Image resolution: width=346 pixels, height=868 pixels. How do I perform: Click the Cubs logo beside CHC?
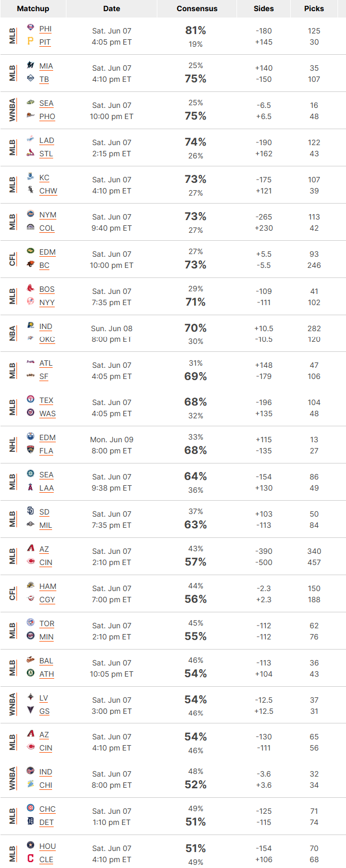tap(30, 808)
